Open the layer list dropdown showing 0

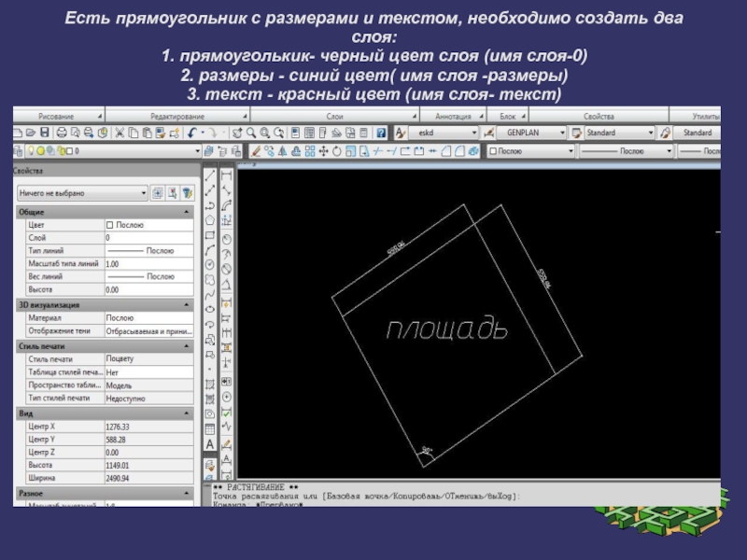(x=197, y=151)
